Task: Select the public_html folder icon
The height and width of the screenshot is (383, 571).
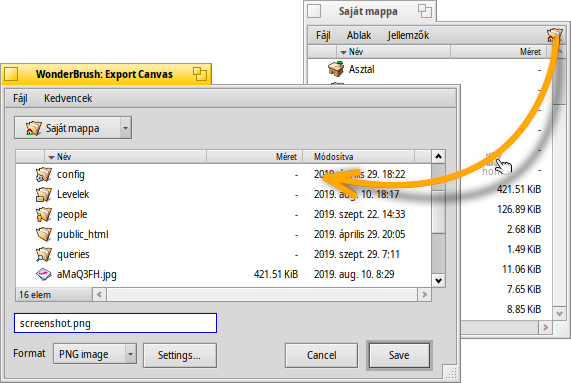Action: (44, 234)
